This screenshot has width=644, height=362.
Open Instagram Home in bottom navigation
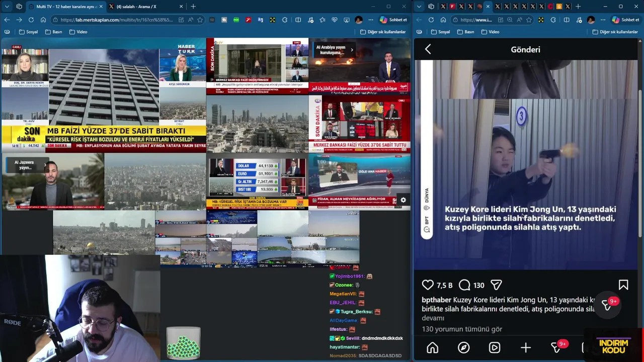[x=432, y=348]
